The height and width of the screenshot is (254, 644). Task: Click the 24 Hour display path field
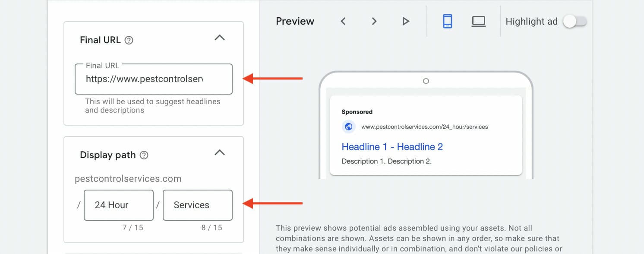(118, 205)
